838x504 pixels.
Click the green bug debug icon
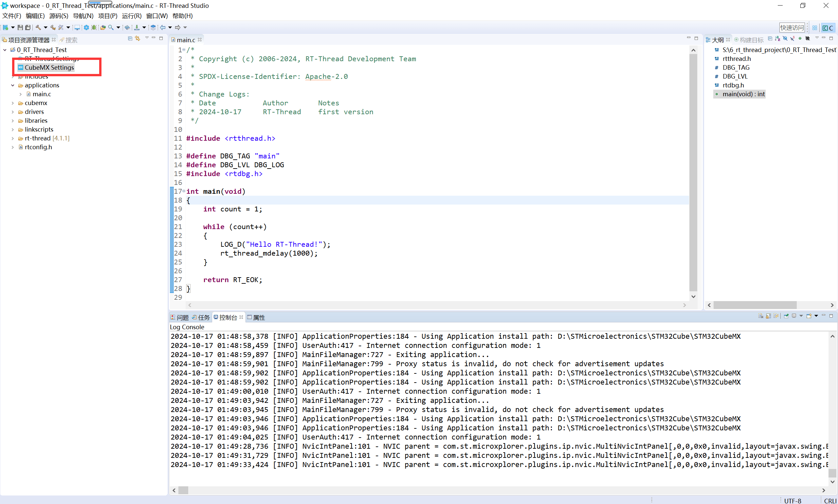click(94, 27)
